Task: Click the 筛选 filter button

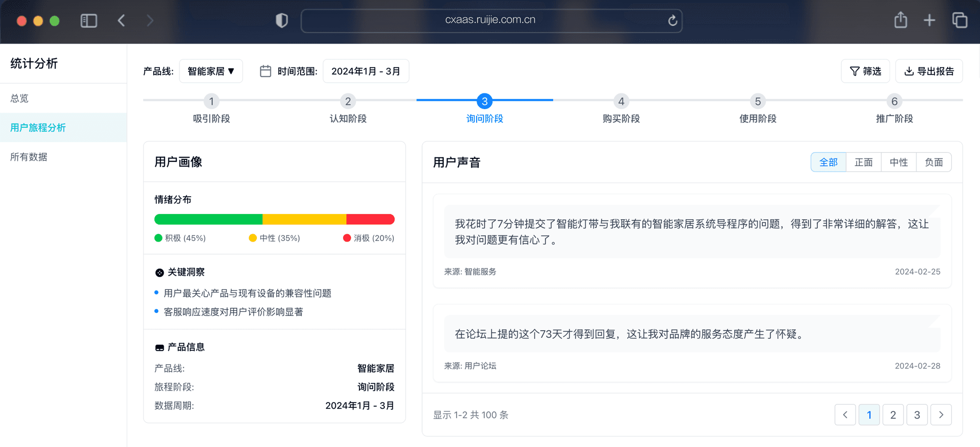Action: 865,71
